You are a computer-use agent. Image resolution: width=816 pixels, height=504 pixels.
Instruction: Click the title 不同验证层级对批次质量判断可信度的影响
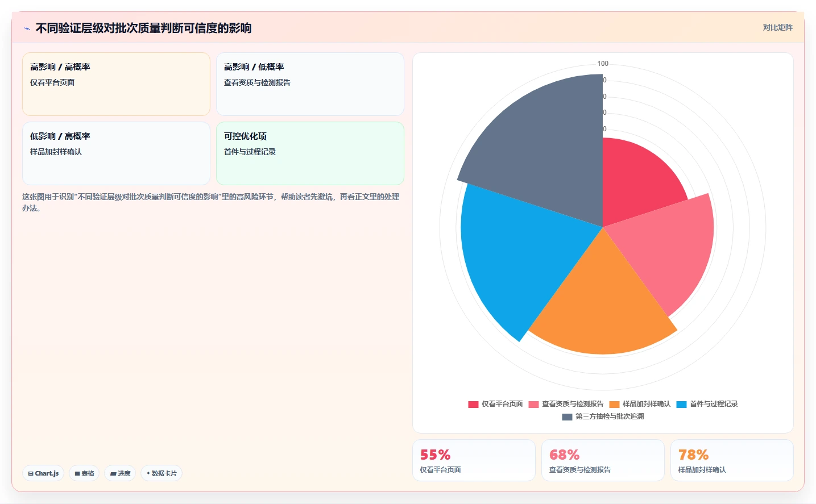pos(143,28)
